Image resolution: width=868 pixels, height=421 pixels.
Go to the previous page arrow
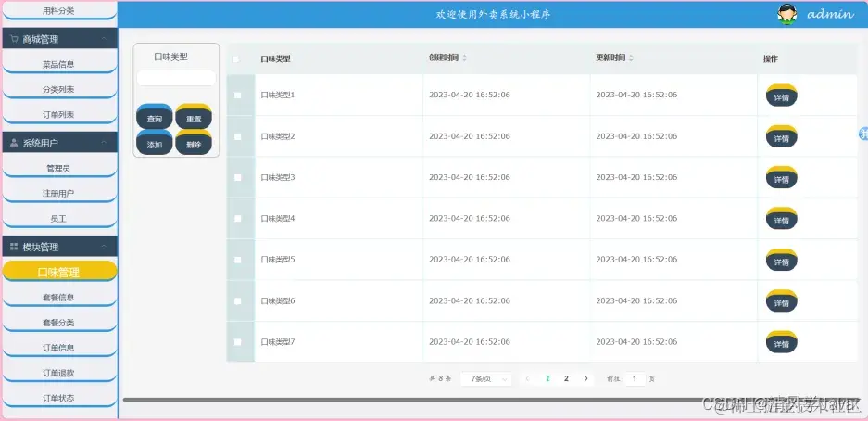527,379
